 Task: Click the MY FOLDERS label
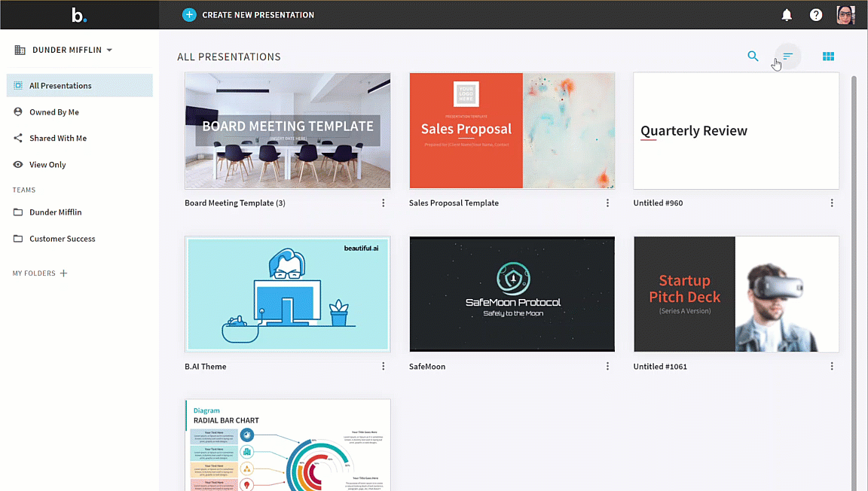[34, 273]
